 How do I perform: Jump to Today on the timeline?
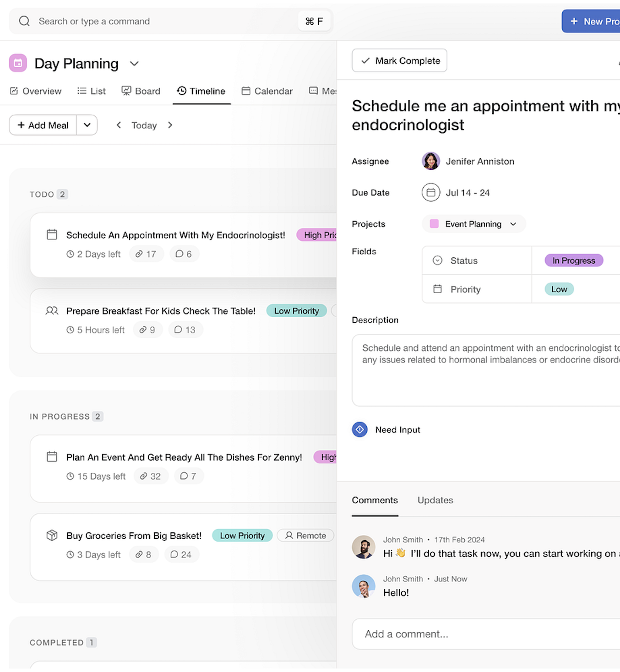[144, 125]
